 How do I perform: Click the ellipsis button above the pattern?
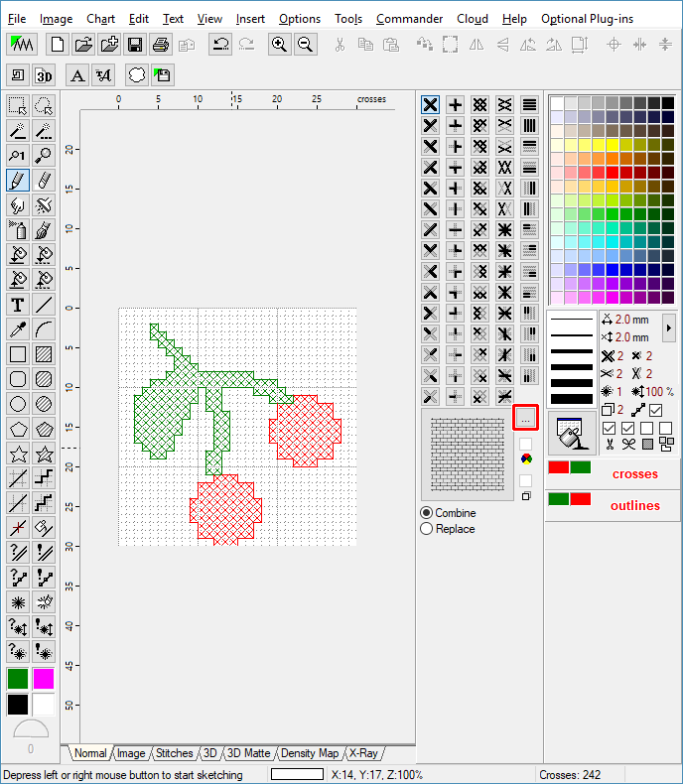[x=525, y=418]
